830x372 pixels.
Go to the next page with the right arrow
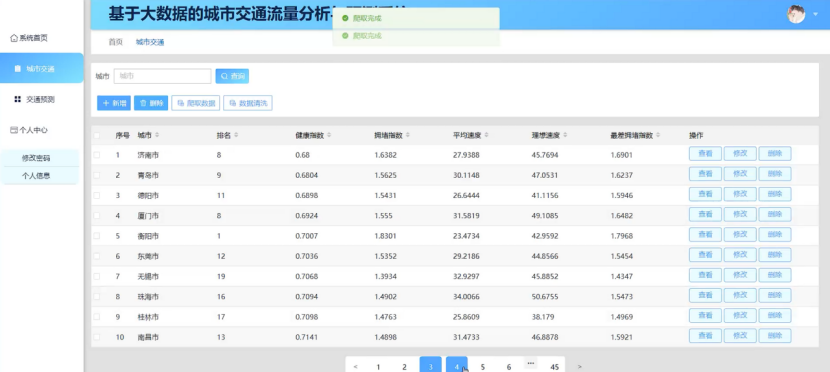[580, 366]
